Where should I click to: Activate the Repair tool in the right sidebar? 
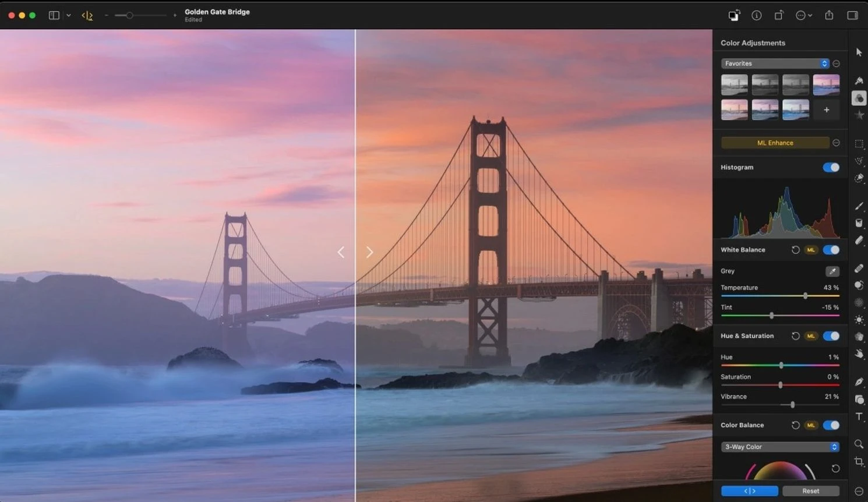(x=859, y=268)
